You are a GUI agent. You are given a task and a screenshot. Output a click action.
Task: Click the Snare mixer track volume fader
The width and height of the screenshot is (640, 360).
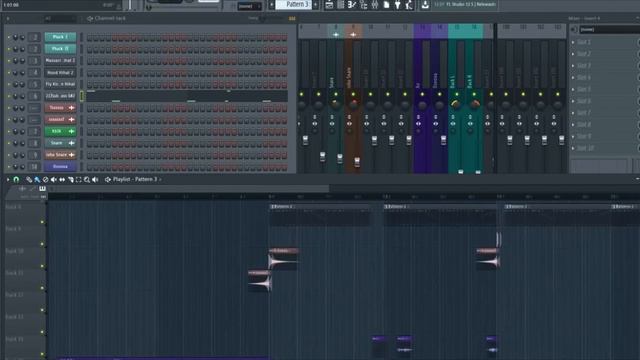(x=340, y=158)
